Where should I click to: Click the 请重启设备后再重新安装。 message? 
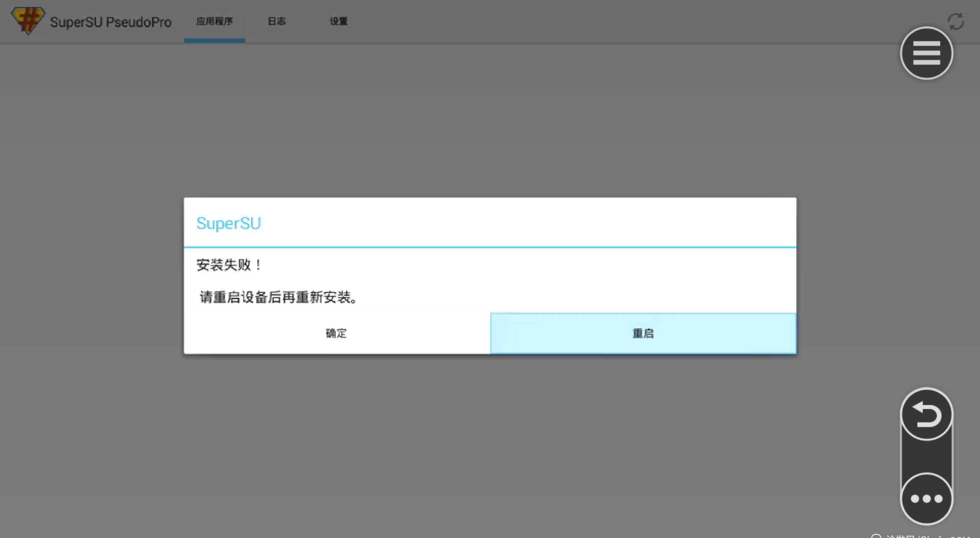pos(278,297)
